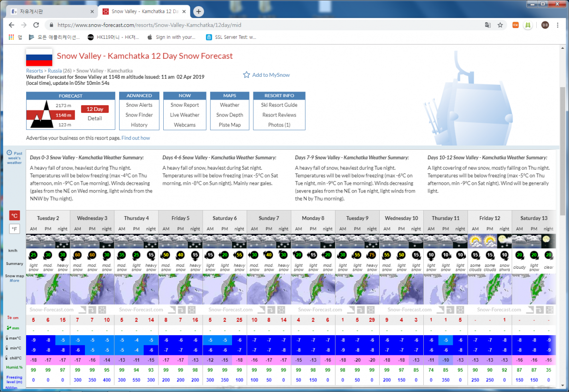Click the Friday 12 AM sunny cloud icon
Viewport: 569px width, 392px height.
point(475,241)
